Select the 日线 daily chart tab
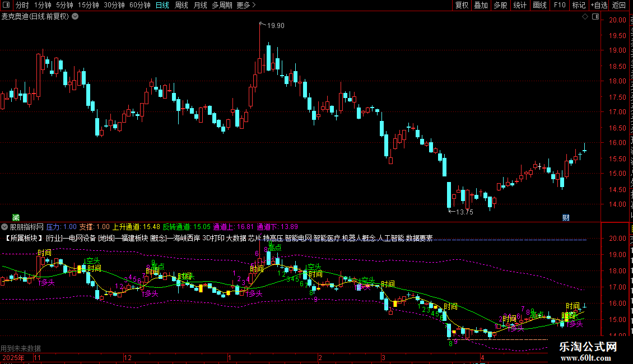Viewport: 633px width, 364px height. click(162, 5)
